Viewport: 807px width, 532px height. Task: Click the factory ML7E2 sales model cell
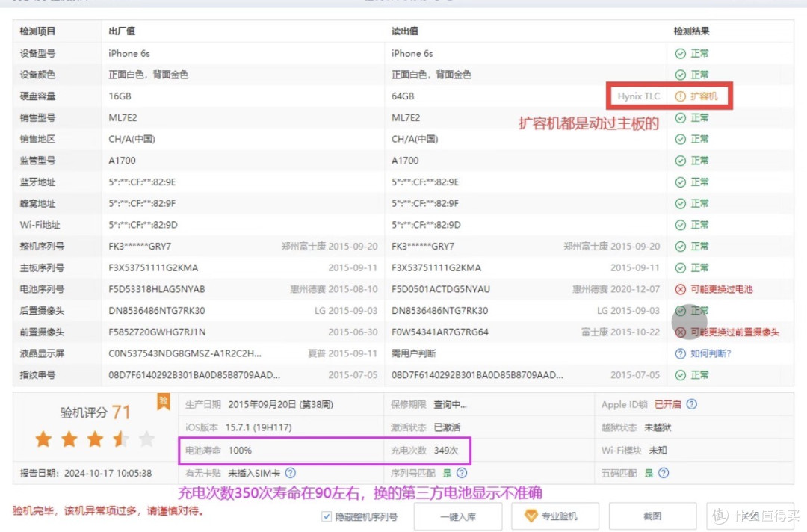click(x=123, y=118)
